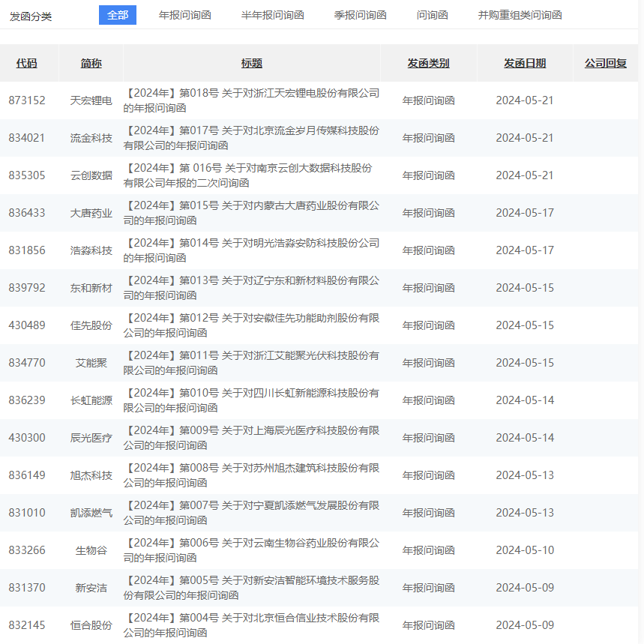Click stock code 833266
The height and width of the screenshot is (644, 644).
[27, 550]
